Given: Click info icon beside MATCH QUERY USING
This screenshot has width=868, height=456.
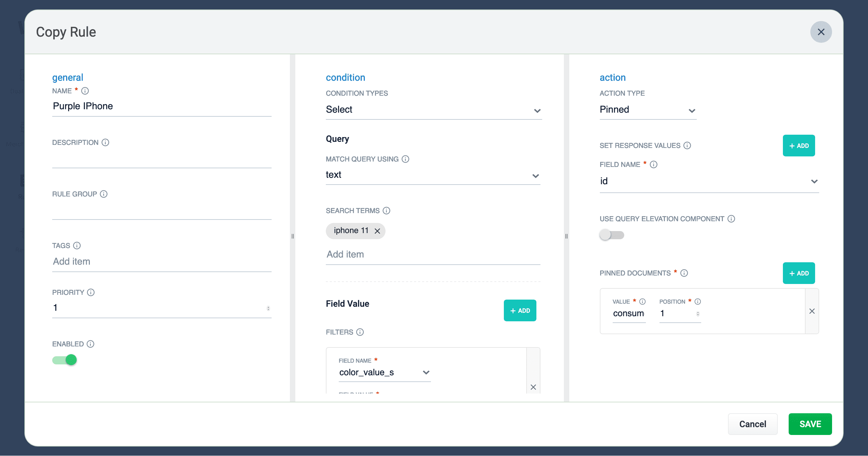Looking at the screenshot, I should point(406,159).
